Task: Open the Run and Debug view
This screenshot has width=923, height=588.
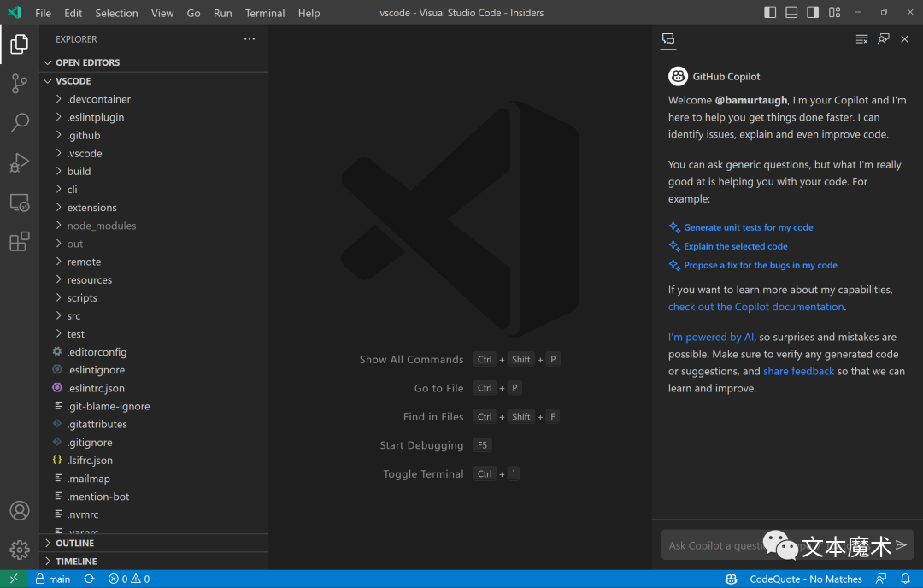Action: [20, 162]
